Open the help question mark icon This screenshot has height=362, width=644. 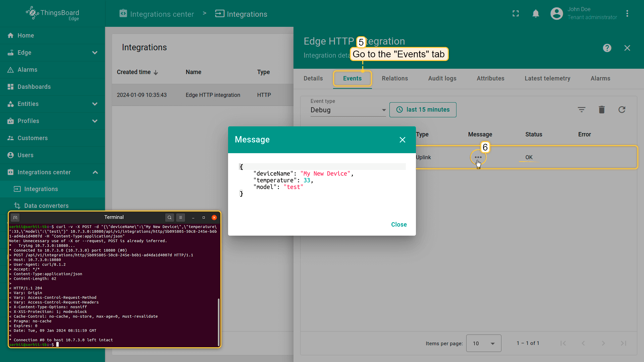pos(607,48)
